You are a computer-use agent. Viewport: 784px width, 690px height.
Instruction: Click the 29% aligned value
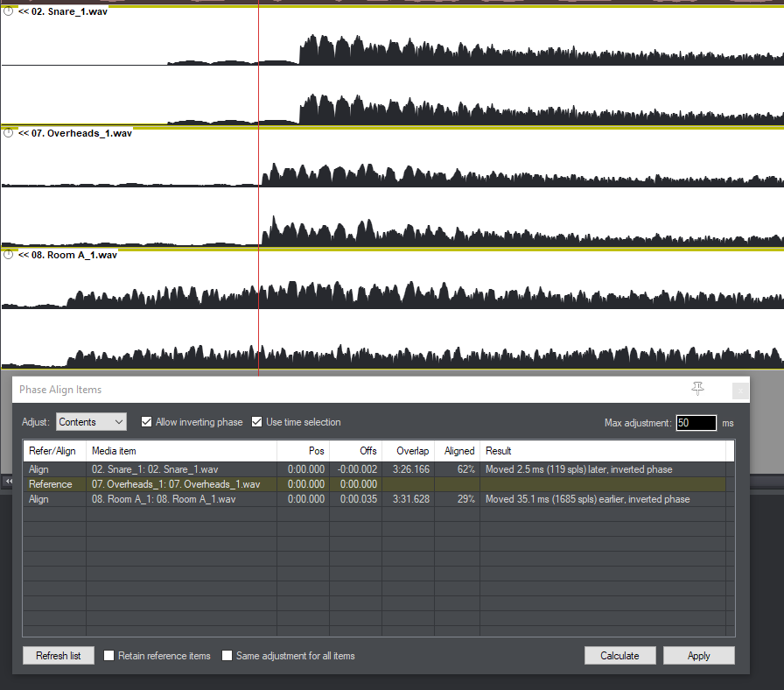466,499
